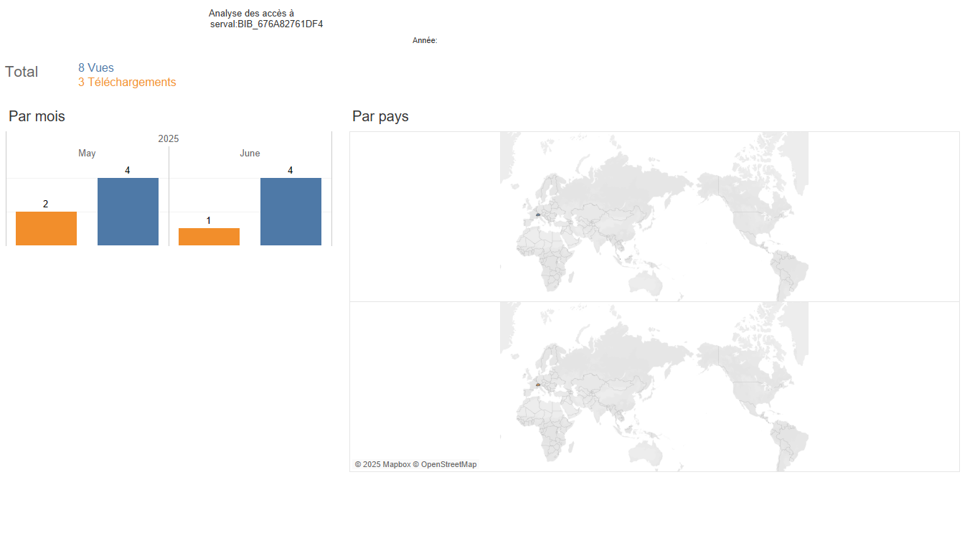Click the "Année:" filter label
This screenshot has height=551, width=980.
(425, 41)
